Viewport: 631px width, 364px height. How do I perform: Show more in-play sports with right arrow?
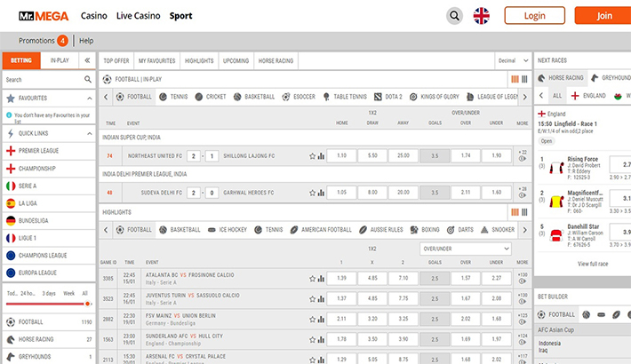[524, 97]
